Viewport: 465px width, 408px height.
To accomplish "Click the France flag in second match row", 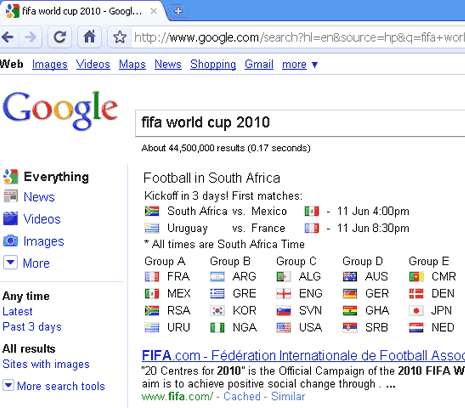I will (312, 228).
